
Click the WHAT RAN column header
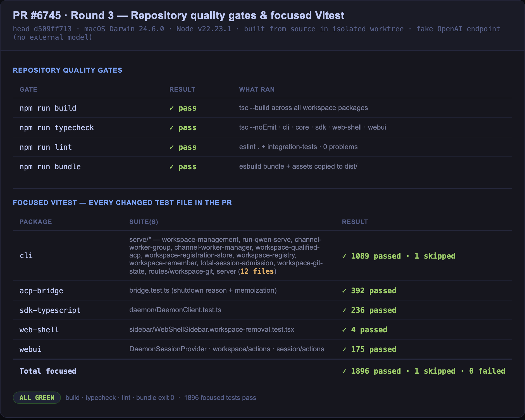point(257,89)
